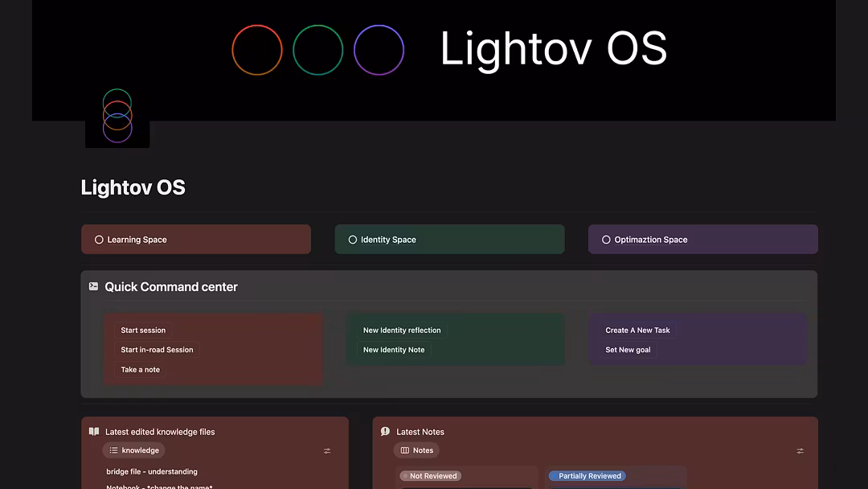Screen dimensions: 868x489
Task: Click circle icon in Optimaztion Space
Action: click(606, 240)
